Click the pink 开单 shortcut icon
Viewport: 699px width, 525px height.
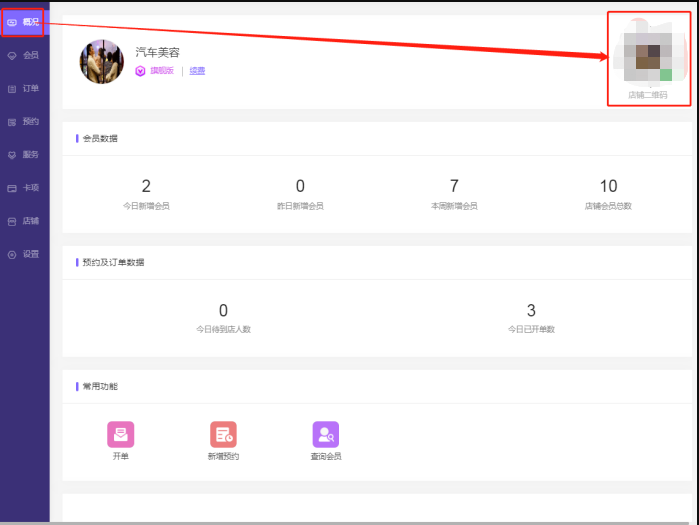pyautogui.click(x=120, y=434)
